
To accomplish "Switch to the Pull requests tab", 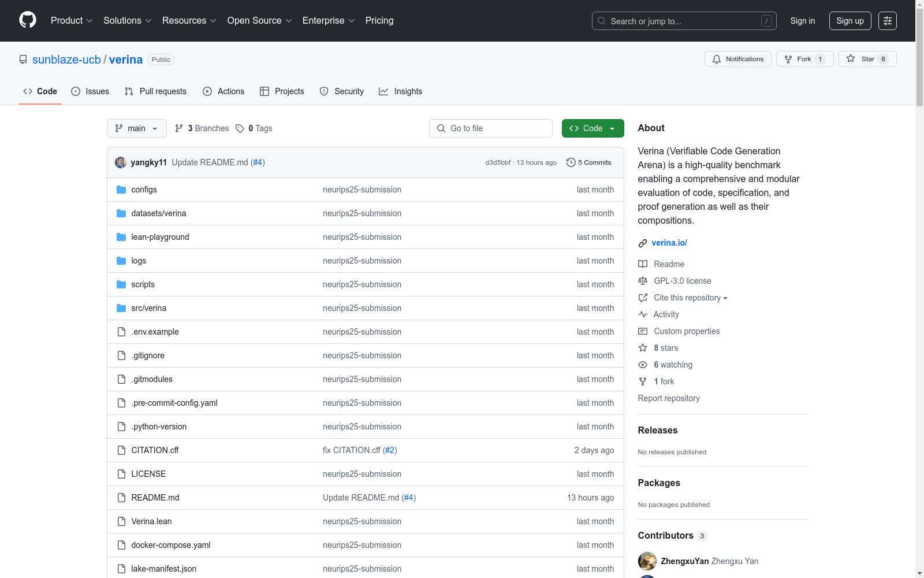I will pos(155,91).
